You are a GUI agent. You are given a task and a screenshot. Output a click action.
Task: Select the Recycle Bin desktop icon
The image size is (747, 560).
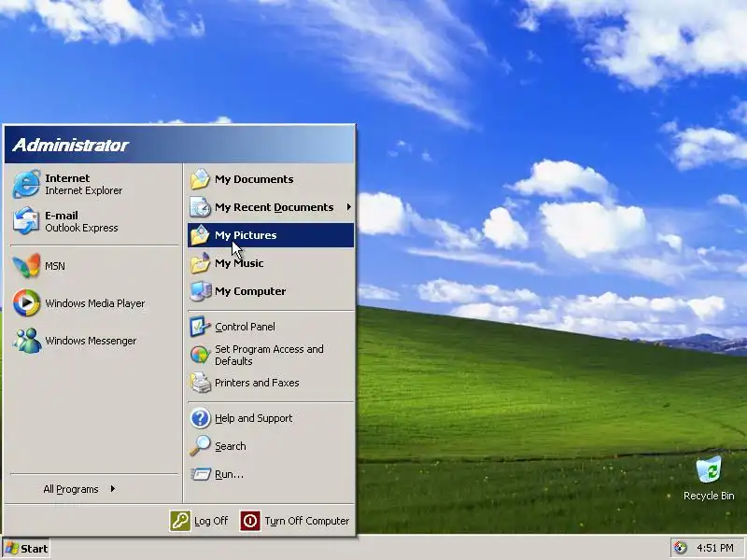pos(709,469)
